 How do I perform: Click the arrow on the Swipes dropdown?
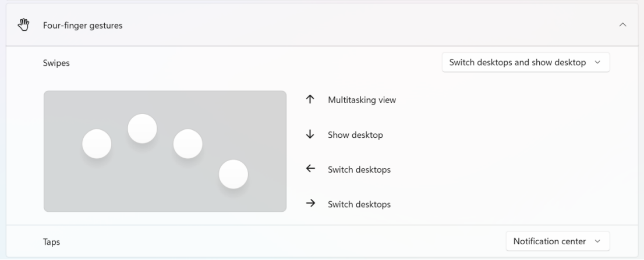[597, 63]
